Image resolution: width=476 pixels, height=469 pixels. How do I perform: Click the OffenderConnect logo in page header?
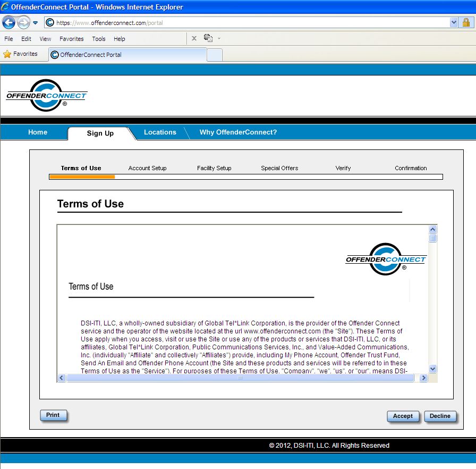[47, 95]
